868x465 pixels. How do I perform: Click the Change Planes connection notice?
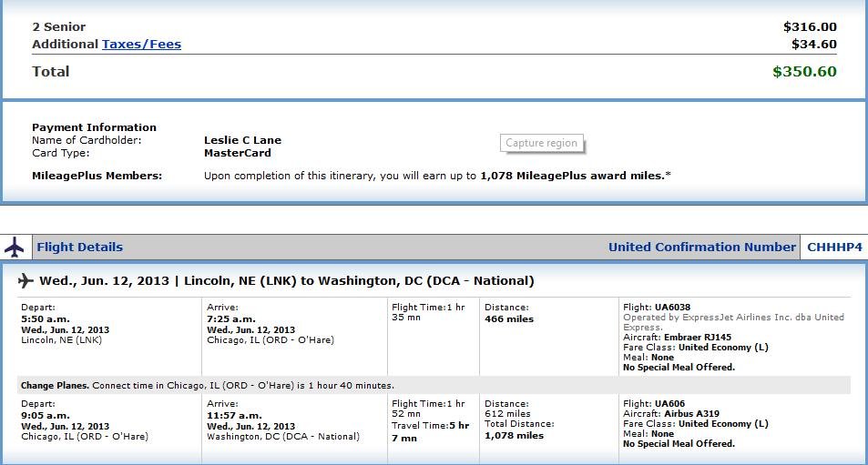click(208, 386)
